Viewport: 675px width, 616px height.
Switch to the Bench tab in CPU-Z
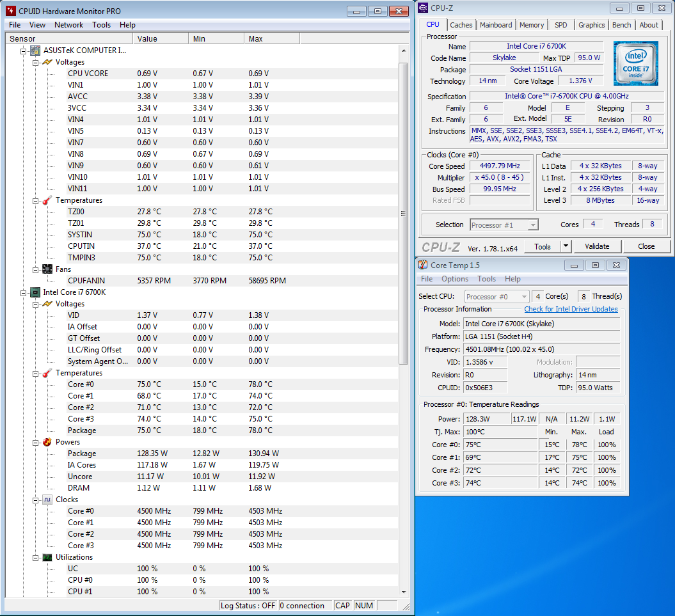tap(622, 25)
